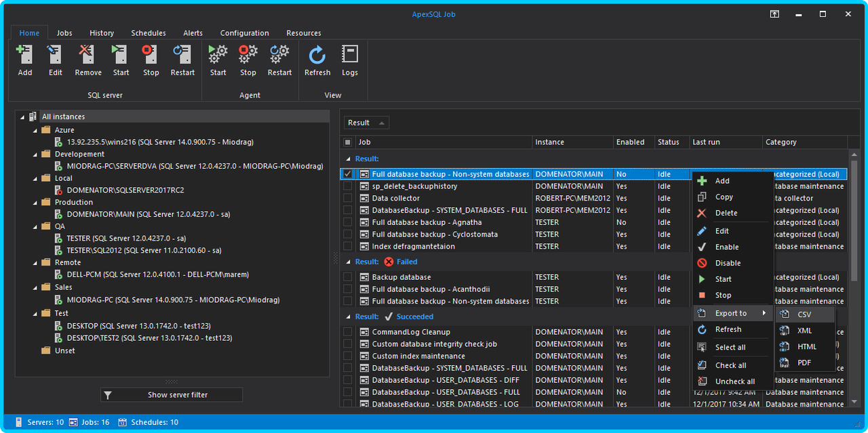Export jobs to PDF
Screen dimensions: 868x433
[805, 363]
